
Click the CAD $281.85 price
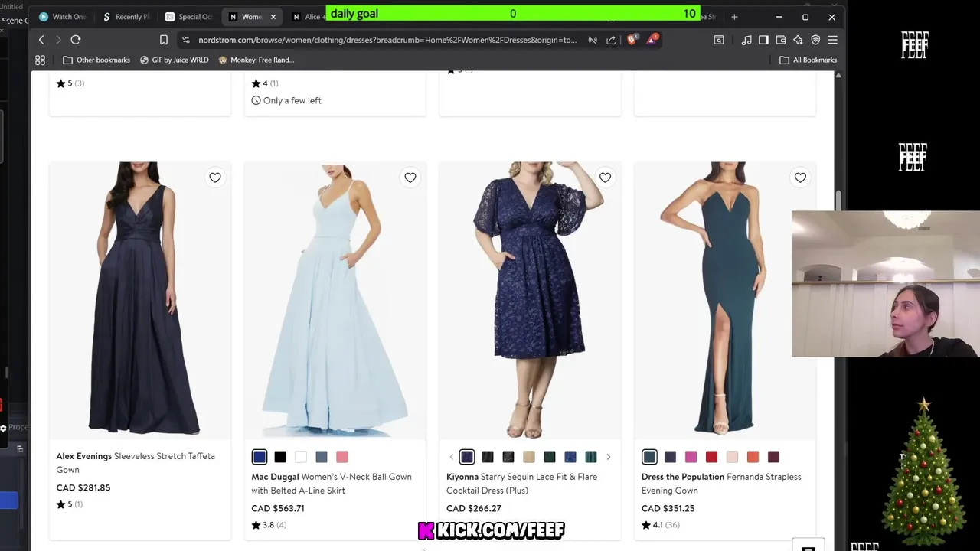pos(83,487)
